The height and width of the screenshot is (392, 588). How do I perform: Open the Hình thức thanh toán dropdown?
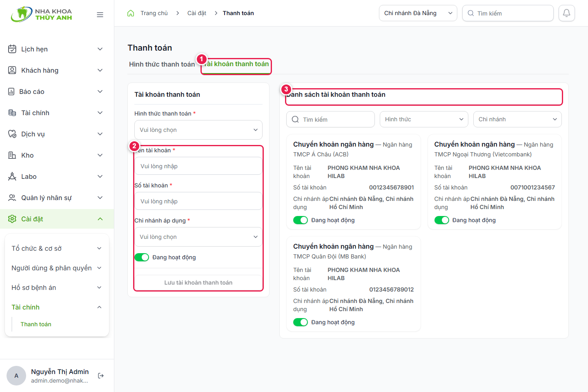coord(198,130)
